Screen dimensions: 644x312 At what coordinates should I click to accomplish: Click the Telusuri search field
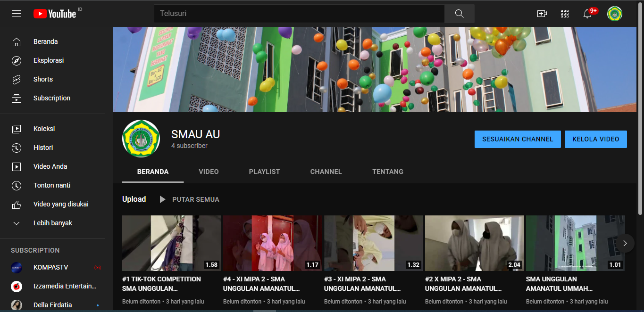tap(299, 14)
